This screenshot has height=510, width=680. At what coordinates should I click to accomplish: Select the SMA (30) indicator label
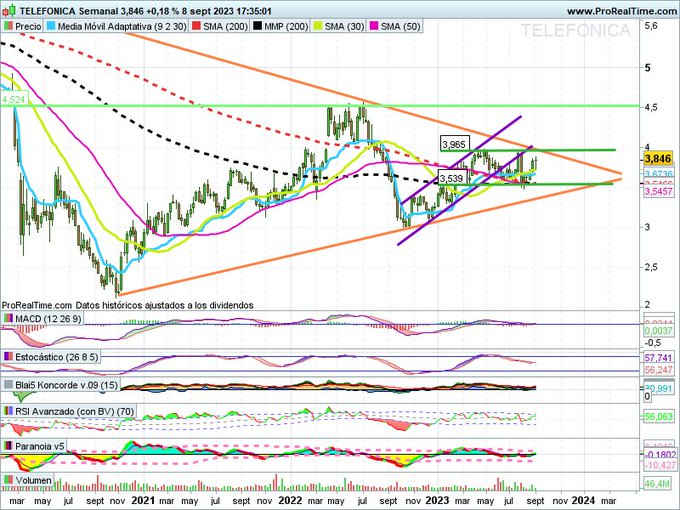(x=344, y=26)
